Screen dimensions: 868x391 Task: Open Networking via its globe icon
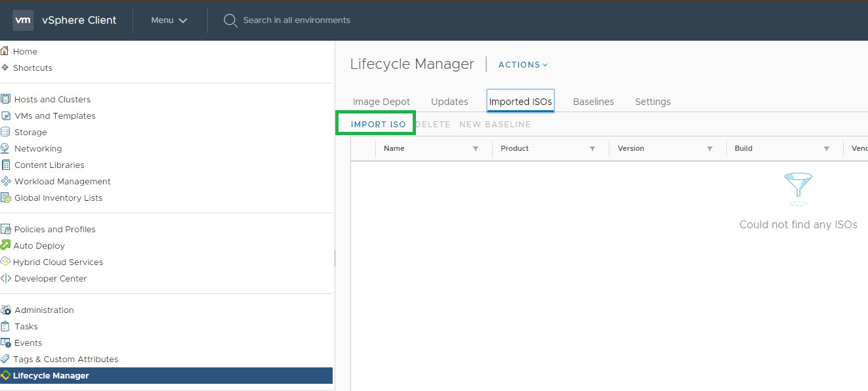pyautogui.click(x=6, y=148)
